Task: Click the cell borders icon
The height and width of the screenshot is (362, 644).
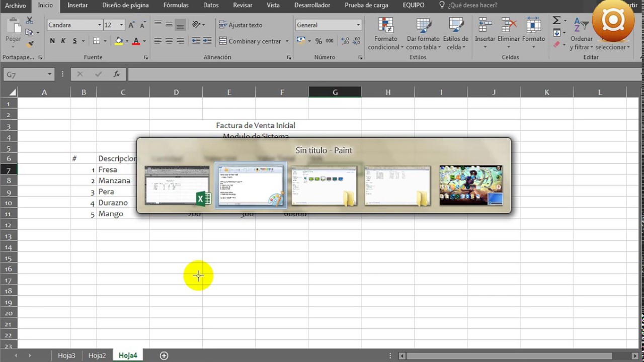Action: [97, 41]
